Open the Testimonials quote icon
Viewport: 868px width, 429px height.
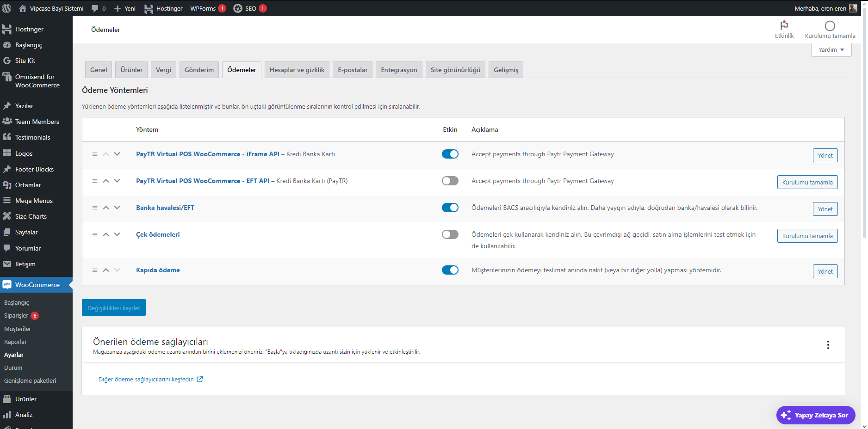click(7, 137)
